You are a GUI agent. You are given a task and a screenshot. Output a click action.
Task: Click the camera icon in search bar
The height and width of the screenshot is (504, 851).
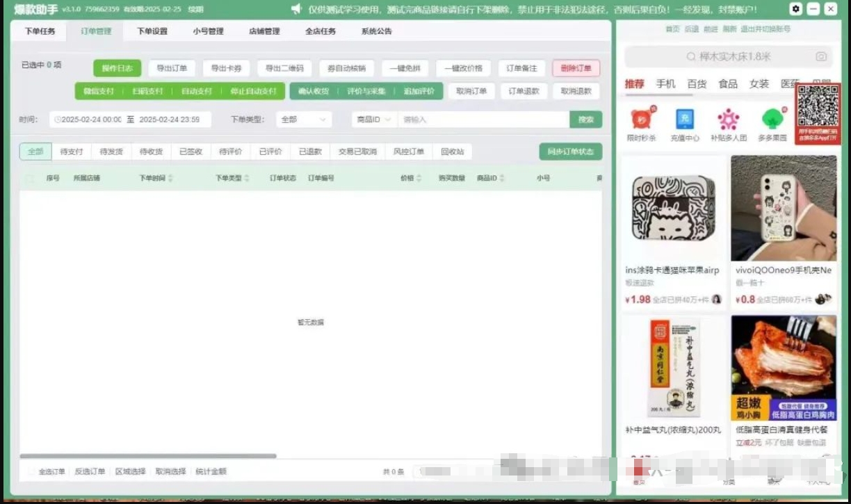click(x=821, y=57)
